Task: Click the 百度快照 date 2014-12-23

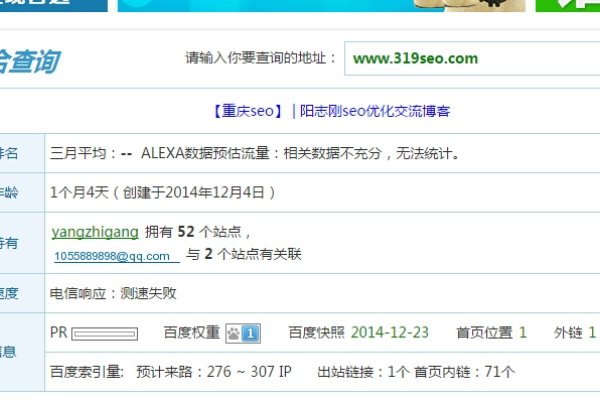Action: (390, 332)
